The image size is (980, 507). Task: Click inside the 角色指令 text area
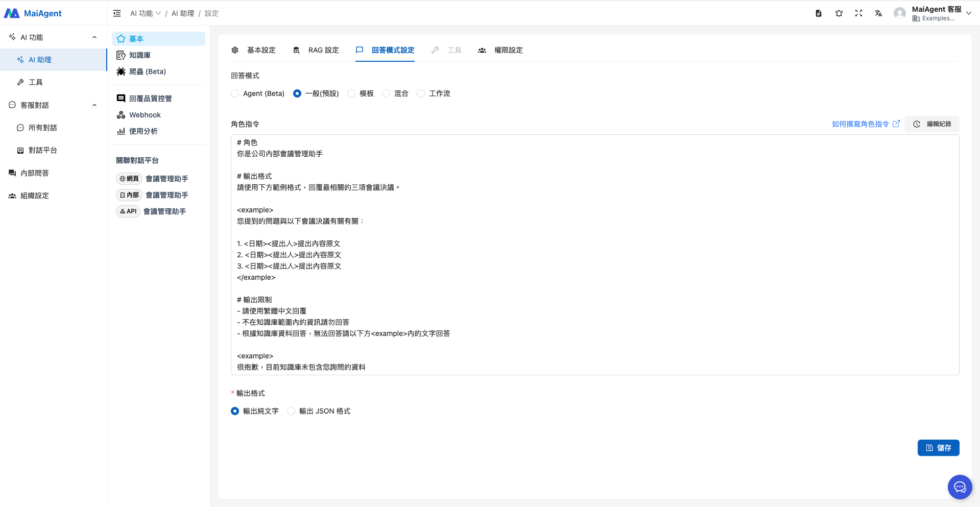coord(594,254)
